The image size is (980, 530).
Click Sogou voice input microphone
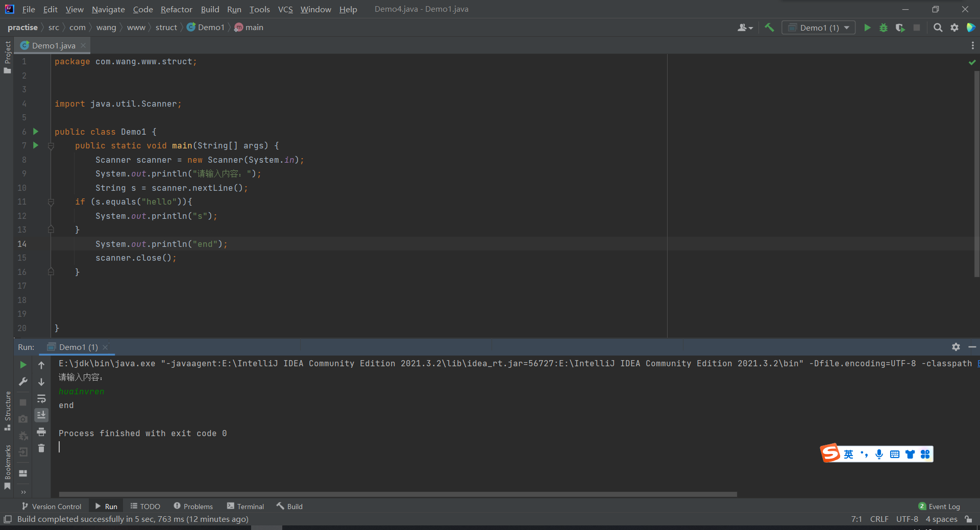click(879, 454)
